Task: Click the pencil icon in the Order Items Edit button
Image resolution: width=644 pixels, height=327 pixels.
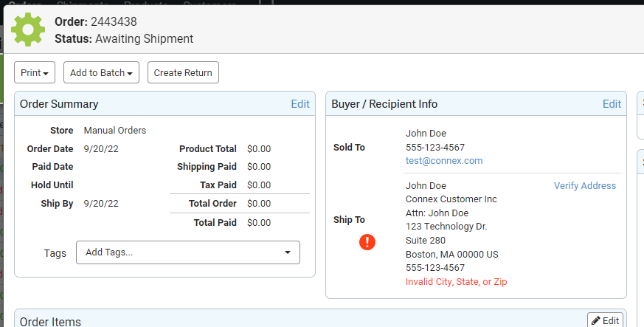Action: (595, 320)
